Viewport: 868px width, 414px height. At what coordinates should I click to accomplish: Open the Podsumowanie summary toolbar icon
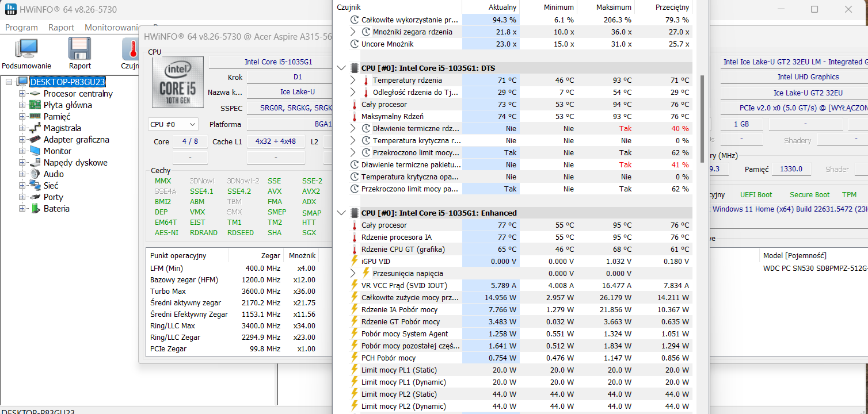[x=26, y=50]
